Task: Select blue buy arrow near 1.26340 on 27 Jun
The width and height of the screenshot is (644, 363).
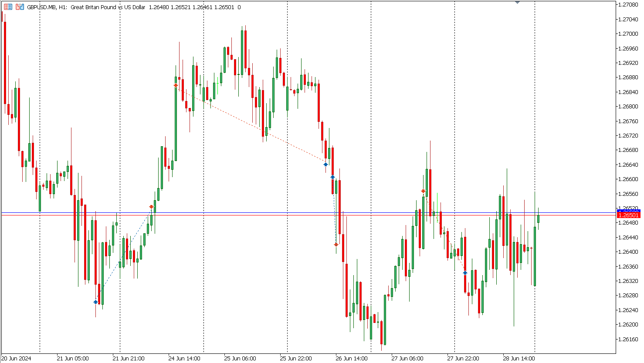Action: tap(465, 272)
